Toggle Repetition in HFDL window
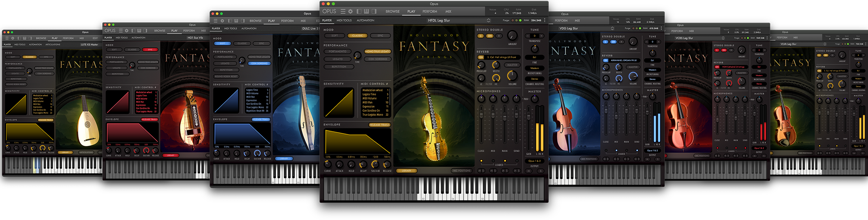Screen dimensions: 868x220 pyautogui.click(x=339, y=67)
